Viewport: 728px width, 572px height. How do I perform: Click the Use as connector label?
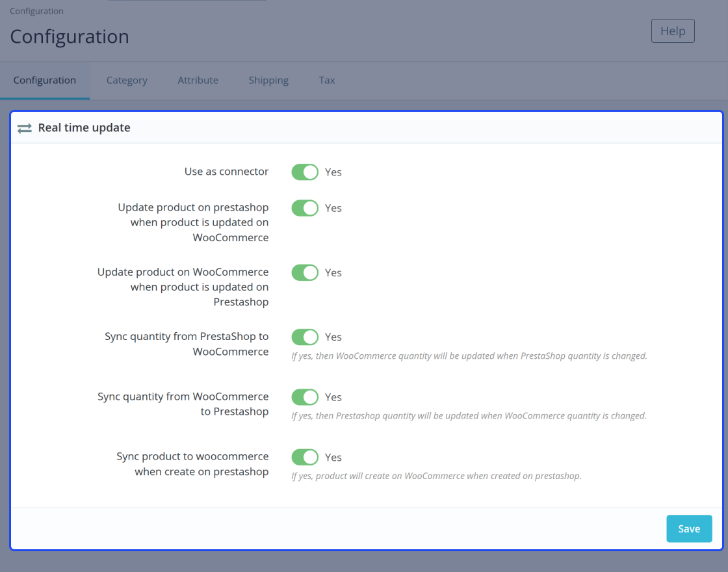(x=227, y=172)
